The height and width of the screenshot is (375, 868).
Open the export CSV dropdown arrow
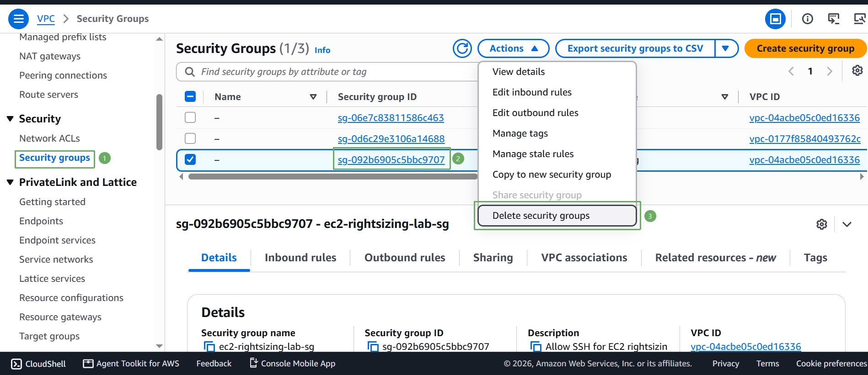tap(726, 48)
